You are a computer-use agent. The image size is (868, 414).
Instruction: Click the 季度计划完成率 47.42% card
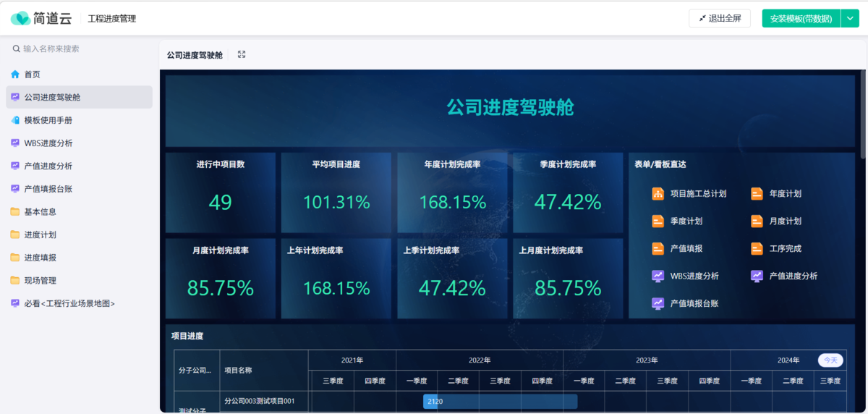pyautogui.click(x=568, y=193)
